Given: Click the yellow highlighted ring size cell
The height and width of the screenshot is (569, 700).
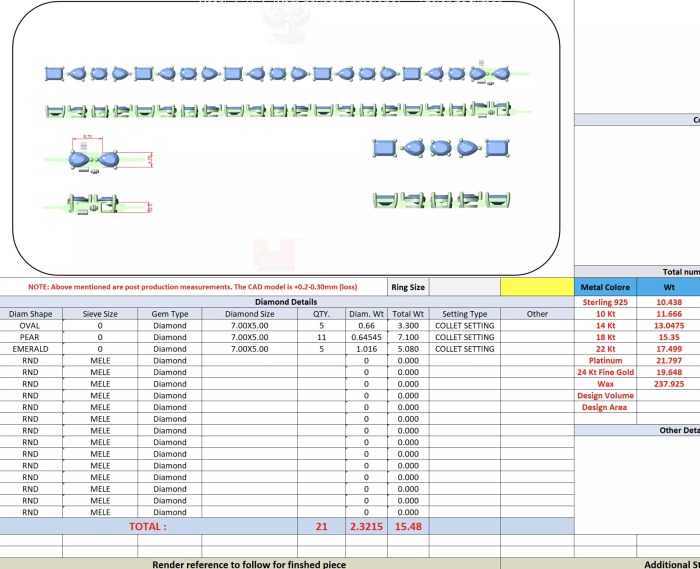Looking at the screenshot, I should (536, 287).
